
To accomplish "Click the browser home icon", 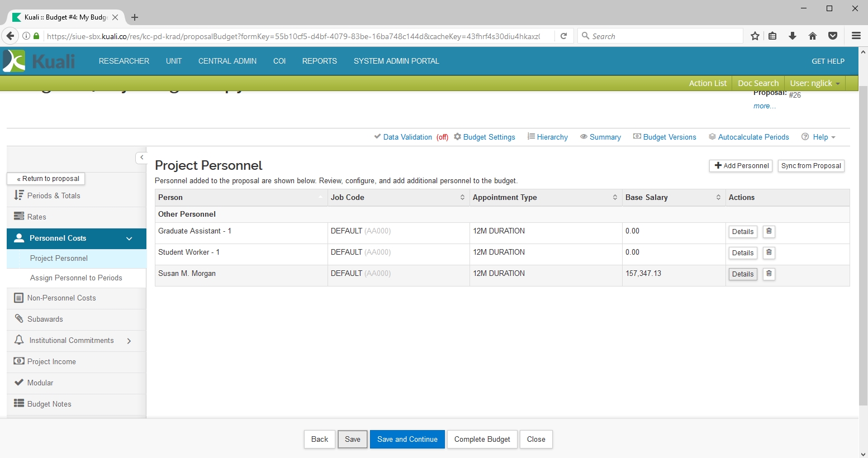I will [x=812, y=36].
